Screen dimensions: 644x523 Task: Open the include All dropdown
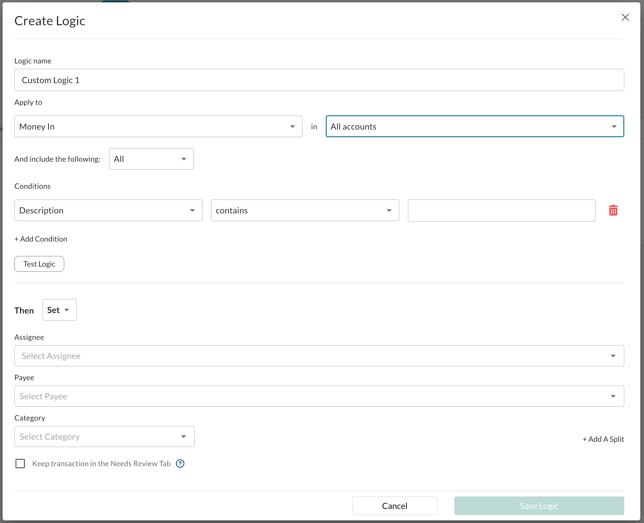point(151,159)
